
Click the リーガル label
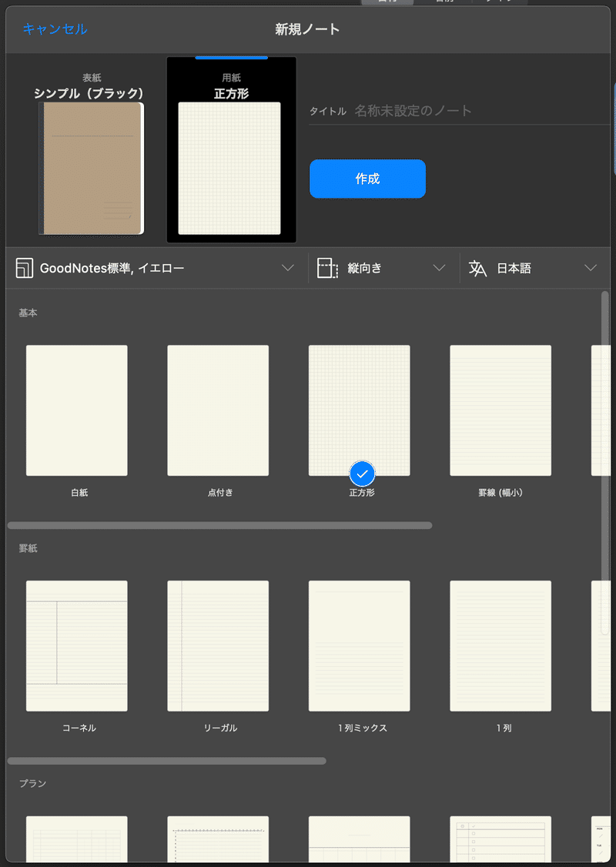pos(220,728)
